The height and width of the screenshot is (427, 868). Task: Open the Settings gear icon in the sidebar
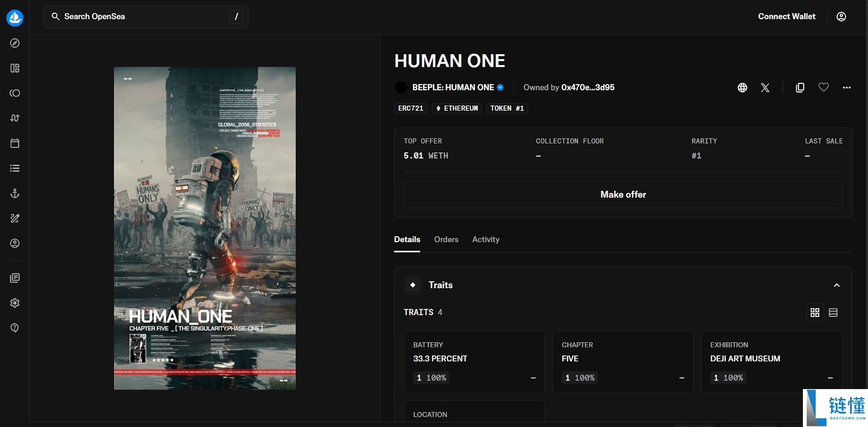pos(15,303)
